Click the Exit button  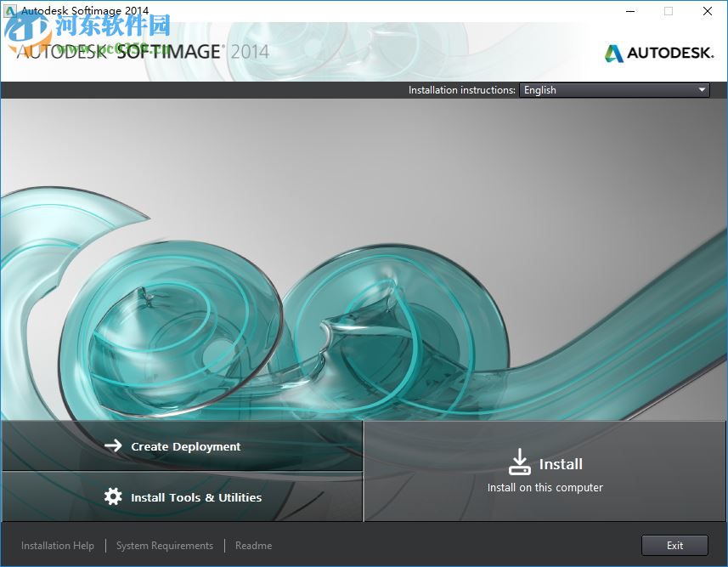click(674, 545)
